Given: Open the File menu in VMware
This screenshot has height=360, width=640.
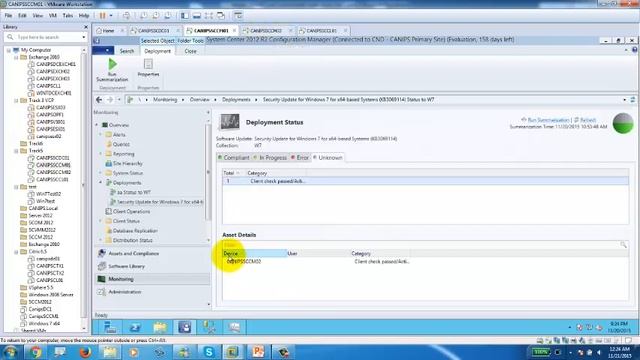Looking at the screenshot, I should (x=8, y=16).
